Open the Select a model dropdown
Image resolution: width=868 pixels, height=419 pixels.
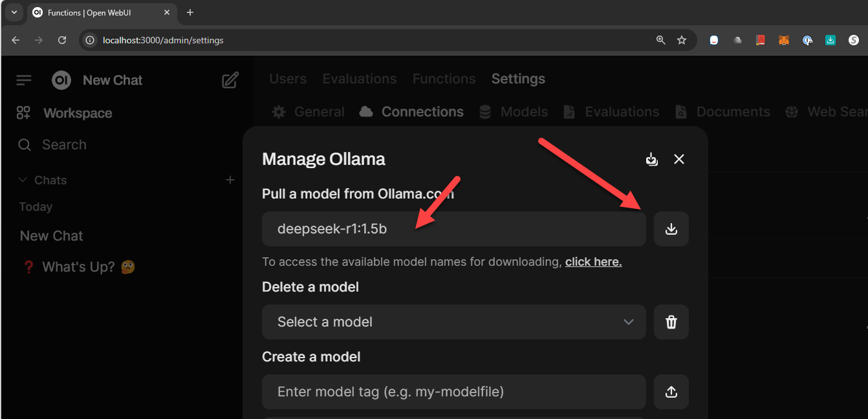click(453, 321)
